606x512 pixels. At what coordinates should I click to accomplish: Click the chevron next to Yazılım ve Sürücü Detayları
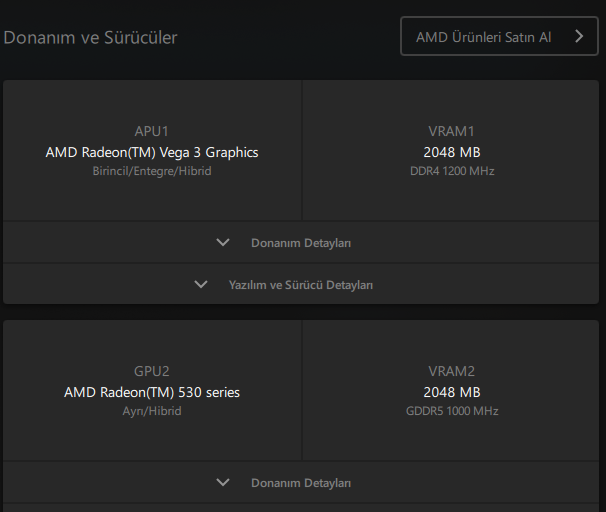pos(201,284)
